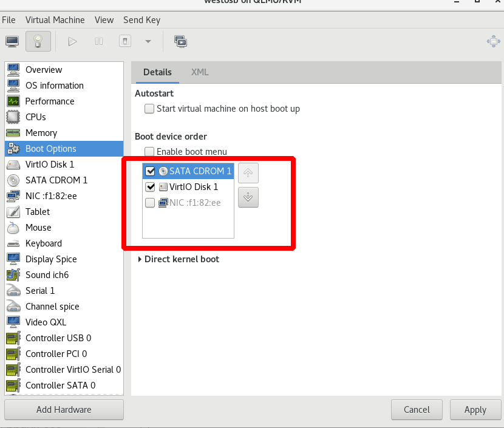Image resolution: width=504 pixels, height=428 pixels.
Task: Select Video QXL in hardware list
Action: [64, 322]
